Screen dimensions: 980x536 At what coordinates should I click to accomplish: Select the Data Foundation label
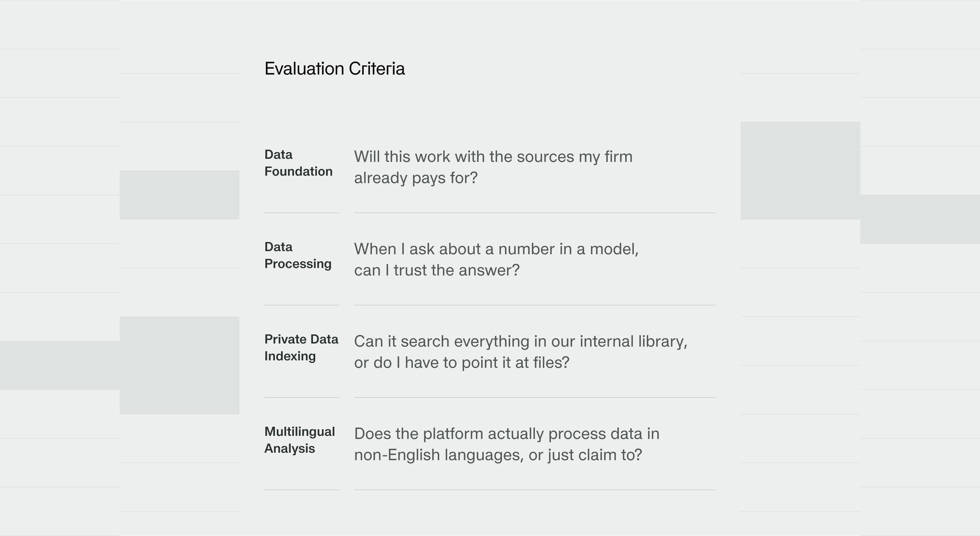(x=298, y=163)
